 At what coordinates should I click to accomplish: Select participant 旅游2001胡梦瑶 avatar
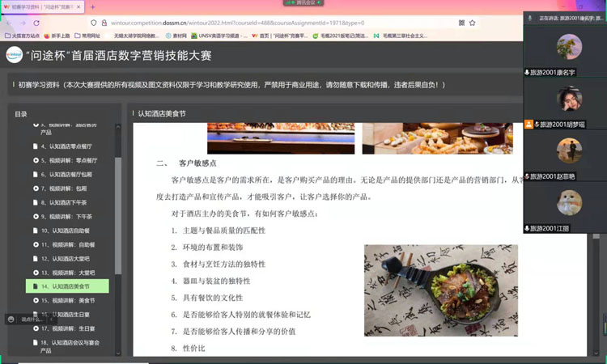tap(569, 99)
